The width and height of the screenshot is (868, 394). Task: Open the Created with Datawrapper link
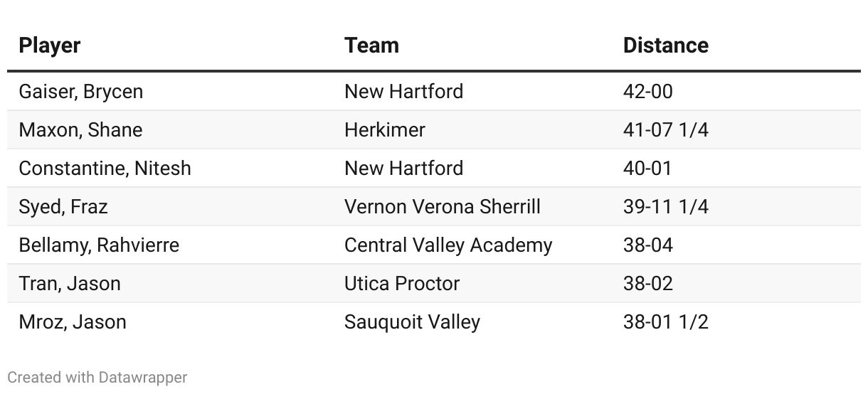click(97, 377)
